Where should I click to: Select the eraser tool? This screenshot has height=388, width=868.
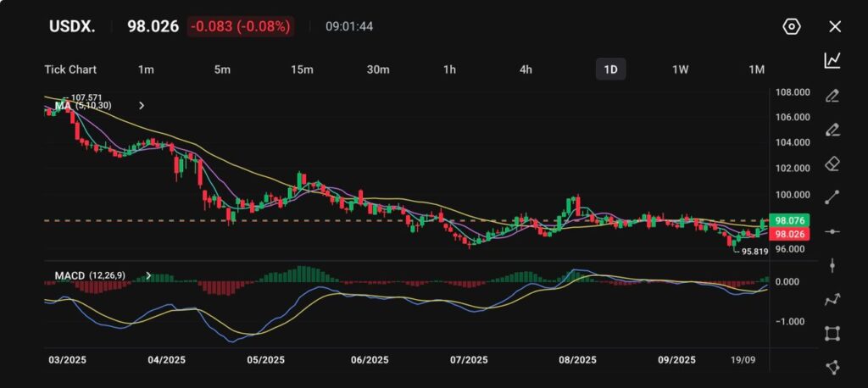[832, 163]
